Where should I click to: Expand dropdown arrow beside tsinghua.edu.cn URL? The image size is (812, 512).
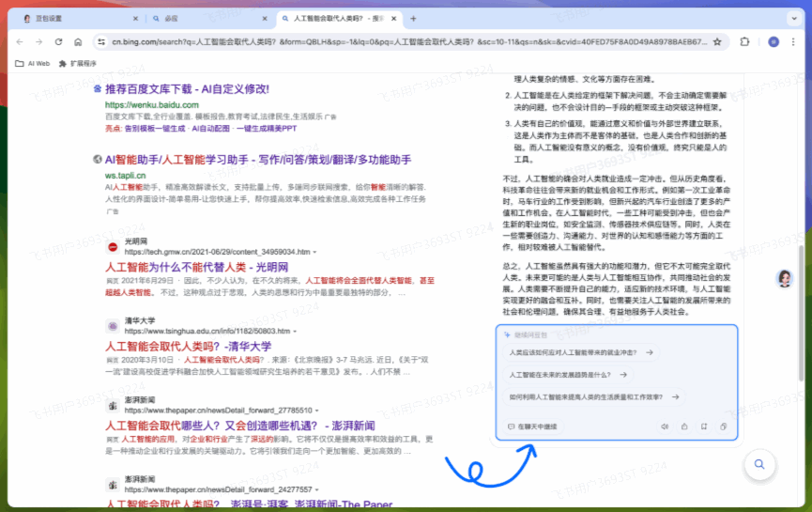[294, 332]
